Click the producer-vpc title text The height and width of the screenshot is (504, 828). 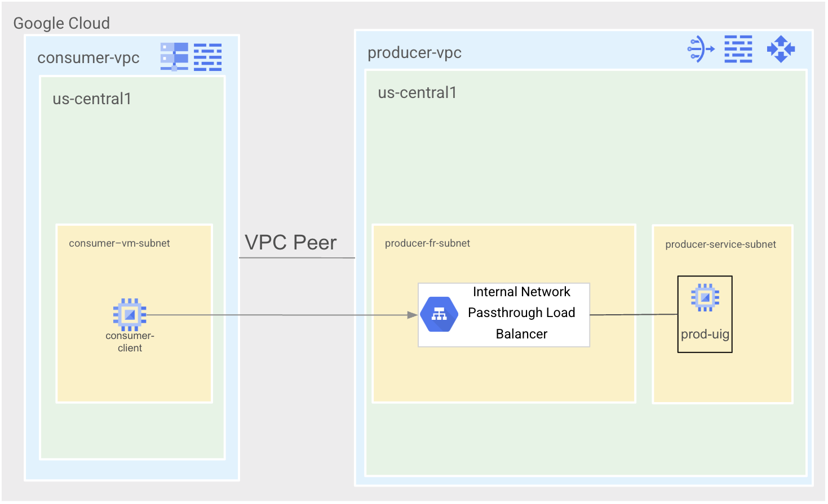coord(414,53)
